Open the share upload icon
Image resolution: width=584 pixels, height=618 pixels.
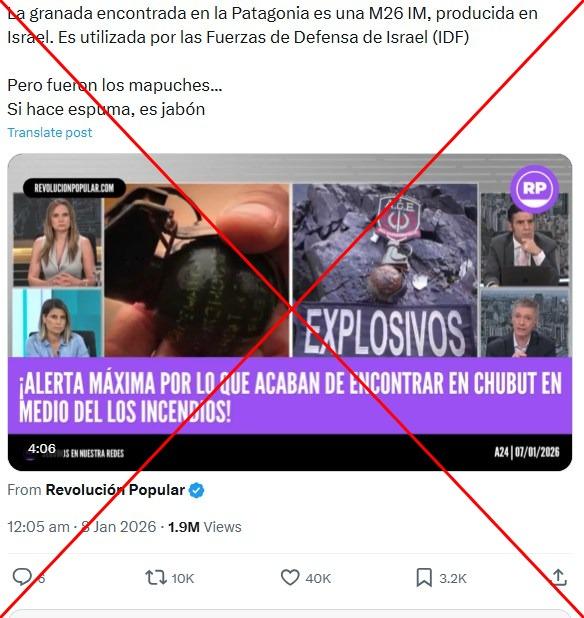[x=559, y=577]
